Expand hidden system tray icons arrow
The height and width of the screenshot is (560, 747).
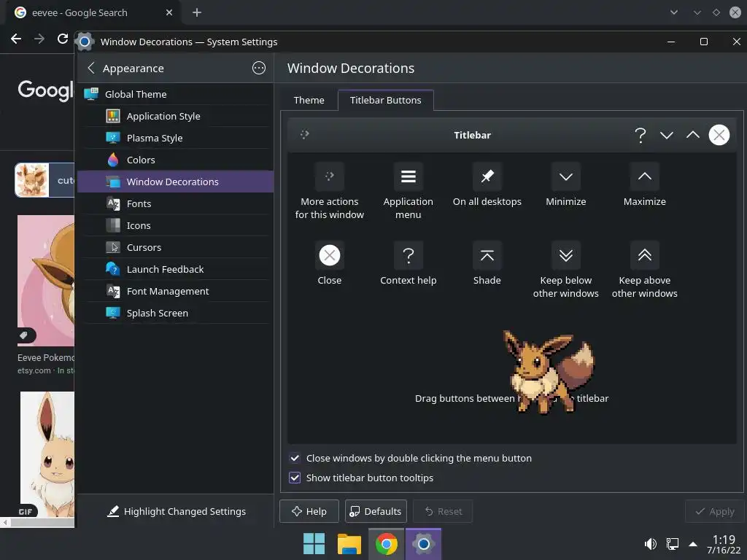tap(693, 544)
